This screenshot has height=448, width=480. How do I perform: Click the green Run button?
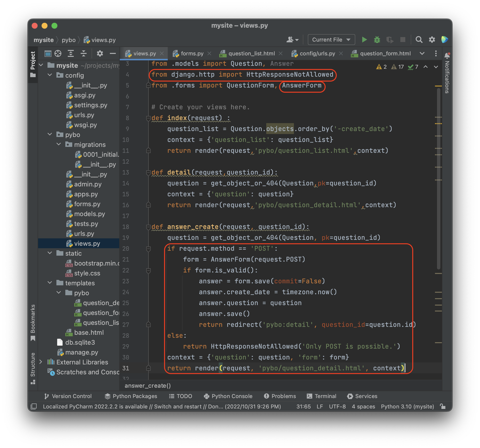(364, 40)
